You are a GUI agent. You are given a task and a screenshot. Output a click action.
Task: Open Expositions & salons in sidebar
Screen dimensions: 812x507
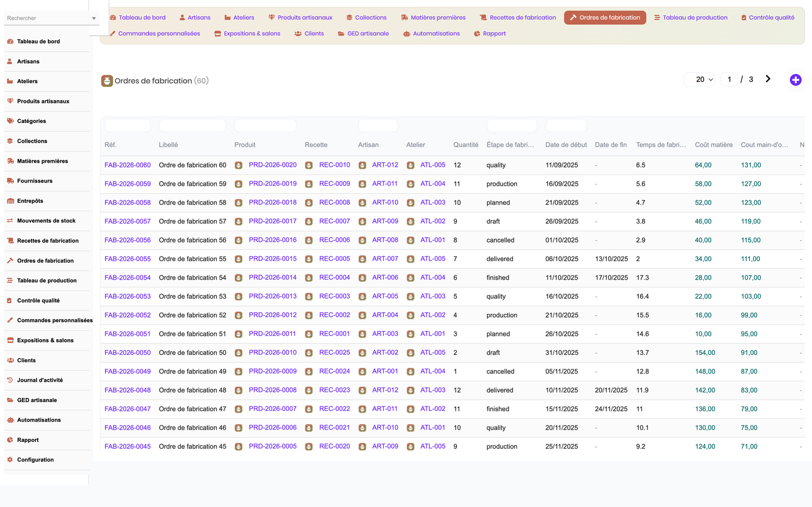pyautogui.click(x=45, y=340)
